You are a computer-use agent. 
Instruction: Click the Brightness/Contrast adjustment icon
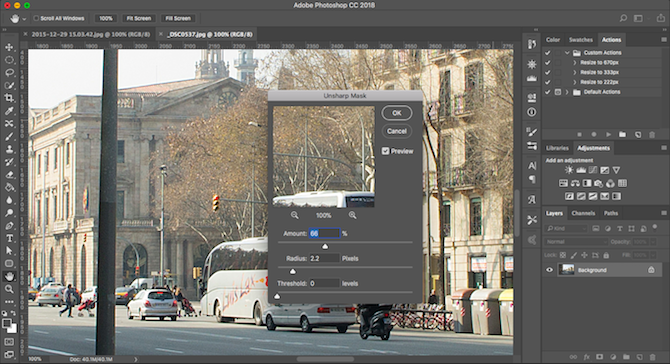tap(569, 170)
